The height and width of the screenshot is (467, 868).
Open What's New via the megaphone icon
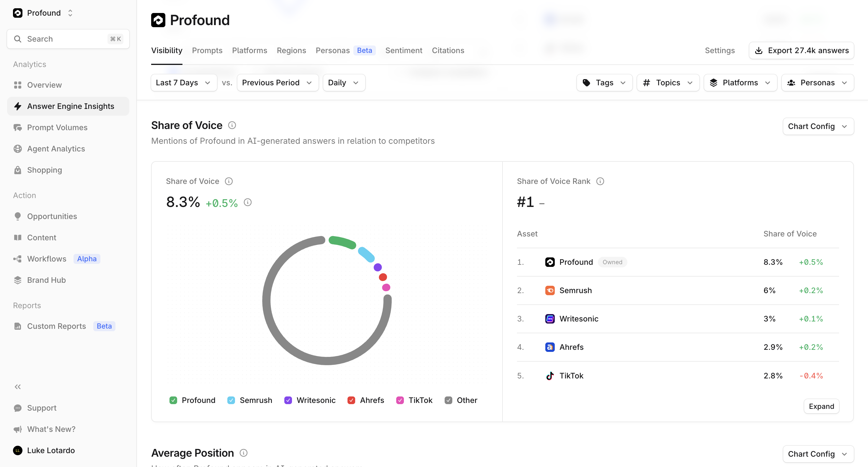(x=17, y=429)
